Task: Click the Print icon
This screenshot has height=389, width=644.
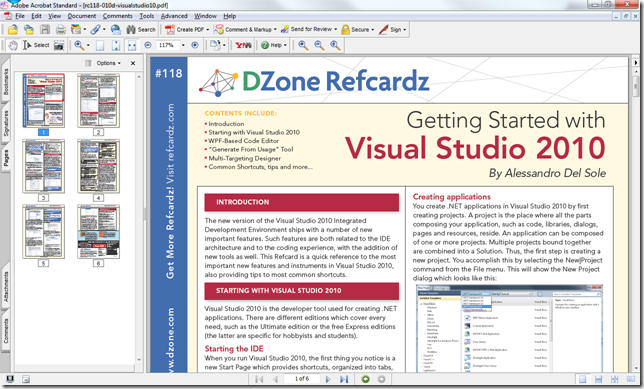Action: [x=60, y=29]
